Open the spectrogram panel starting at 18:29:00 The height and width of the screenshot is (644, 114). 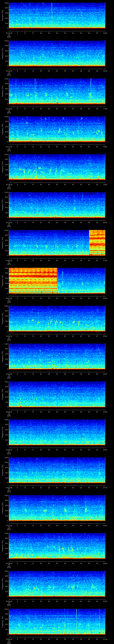57,584
